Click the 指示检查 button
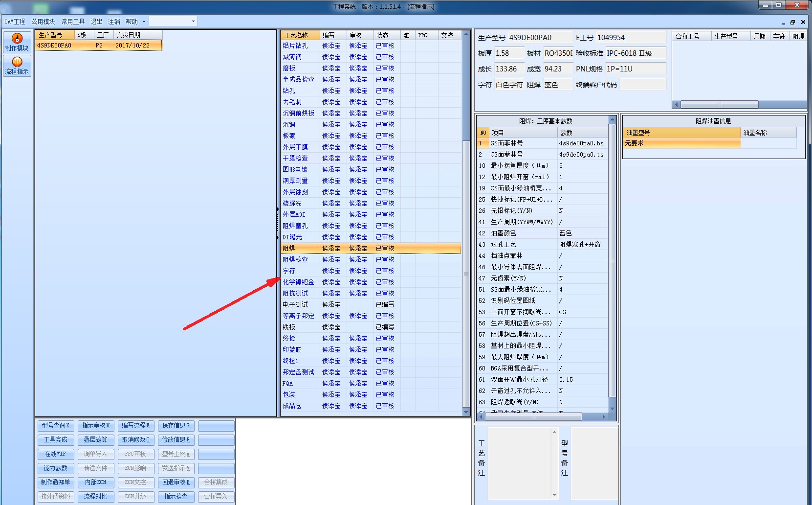 coord(176,497)
